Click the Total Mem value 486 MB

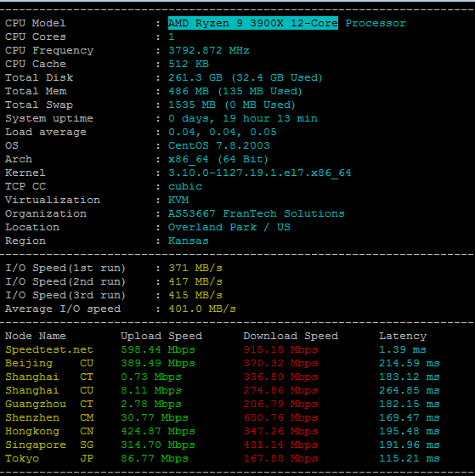tap(189, 91)
